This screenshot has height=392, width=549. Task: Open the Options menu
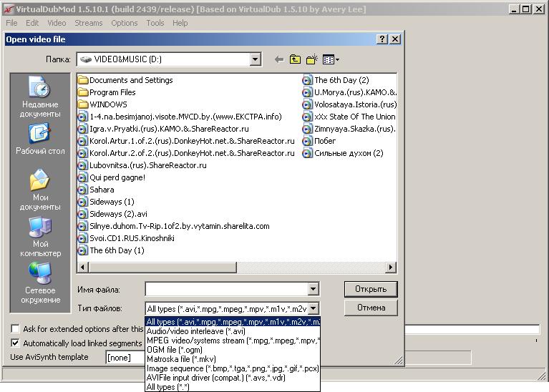pyautogui.click(x=125, y=23)
